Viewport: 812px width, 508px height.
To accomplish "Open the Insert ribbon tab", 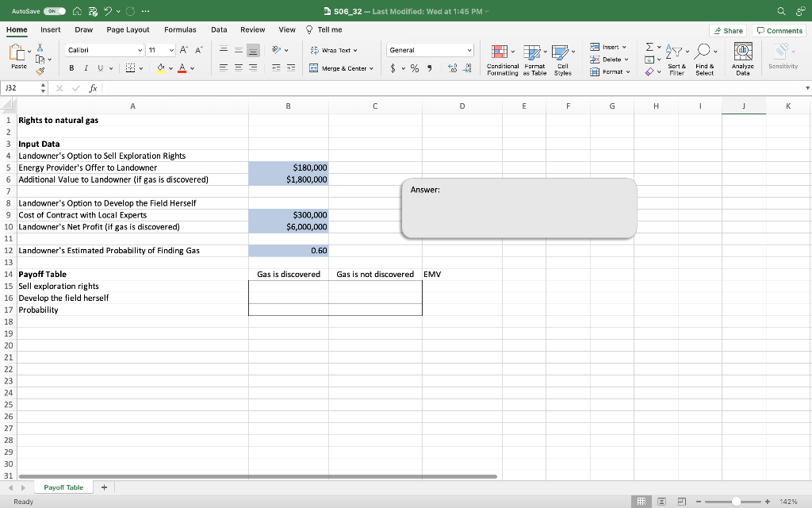I will [x=50, y=29].
